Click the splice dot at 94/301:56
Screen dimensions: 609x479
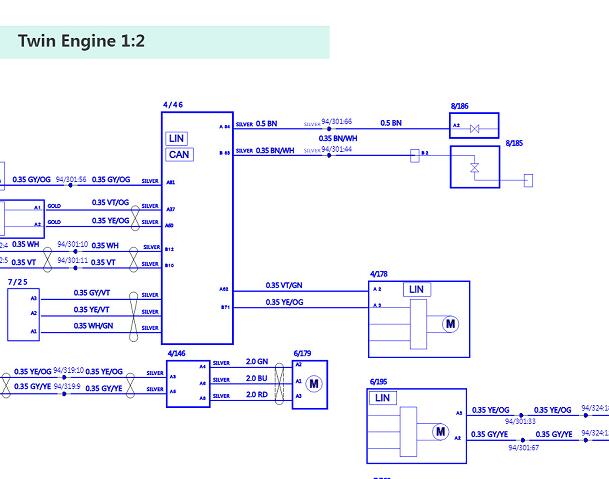click(x=70, y=185)
